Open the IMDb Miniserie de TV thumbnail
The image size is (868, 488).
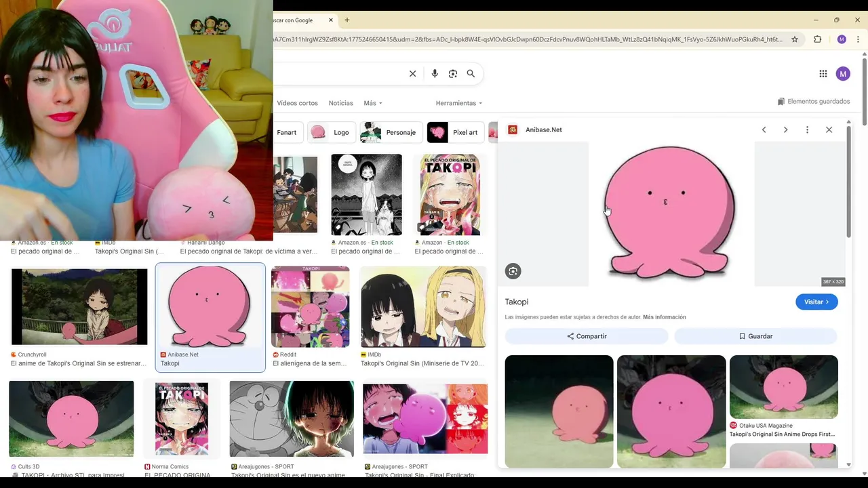[423, 306]
